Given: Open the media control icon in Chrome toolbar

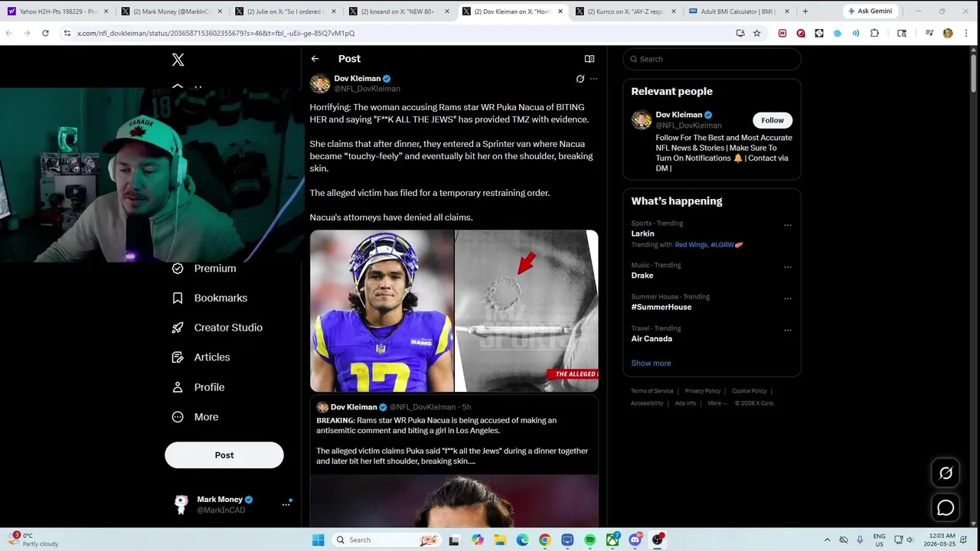Looking at the screenshot, I should pos(929,33).
